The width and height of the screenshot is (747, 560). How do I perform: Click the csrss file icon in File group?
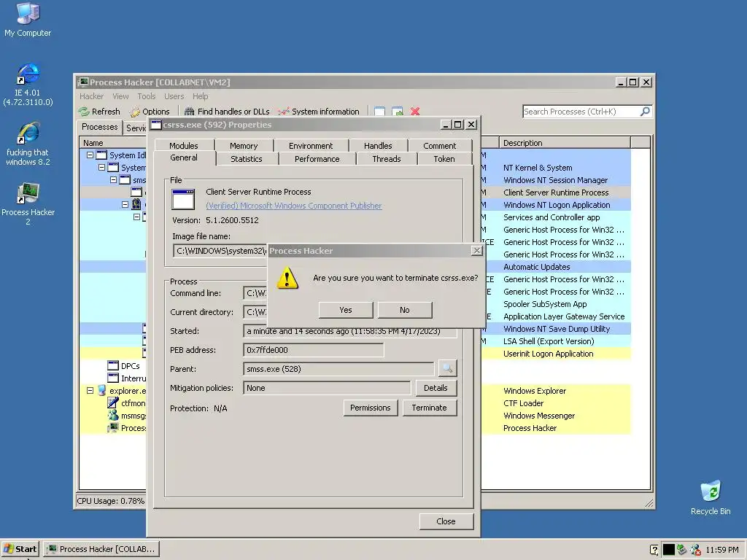183,200
